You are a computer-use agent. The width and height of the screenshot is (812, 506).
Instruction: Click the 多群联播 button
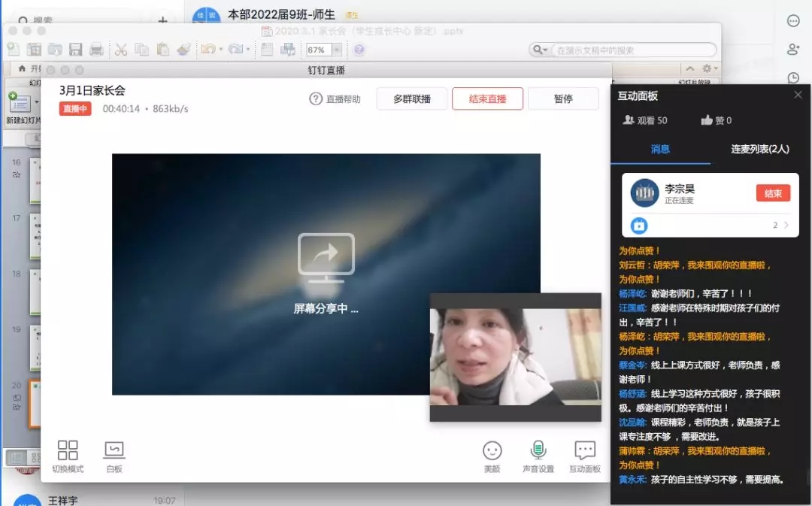point(412,99)
